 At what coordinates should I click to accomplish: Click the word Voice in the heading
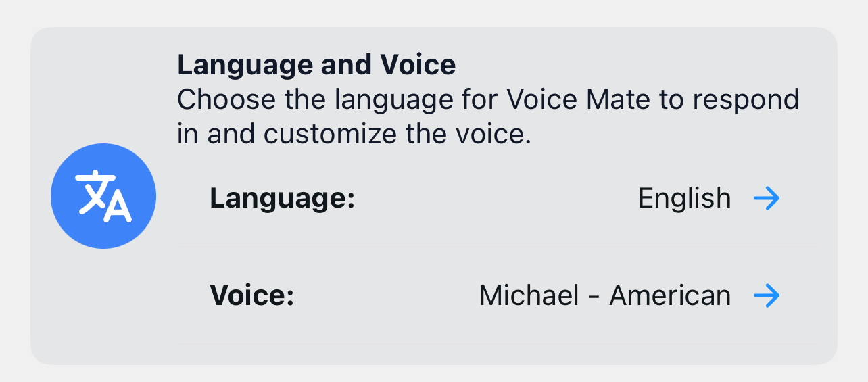[x=418, y=65]
